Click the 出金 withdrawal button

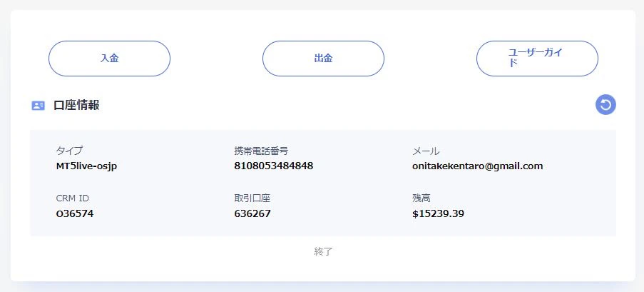tap(323, 59)
